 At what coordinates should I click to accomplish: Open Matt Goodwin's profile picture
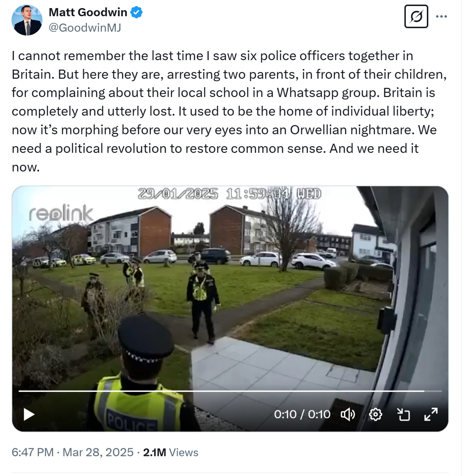coord(27,20)
